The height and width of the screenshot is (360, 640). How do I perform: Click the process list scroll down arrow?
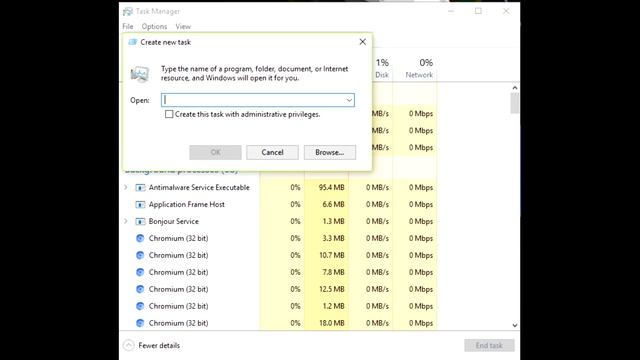click(515, 325)
